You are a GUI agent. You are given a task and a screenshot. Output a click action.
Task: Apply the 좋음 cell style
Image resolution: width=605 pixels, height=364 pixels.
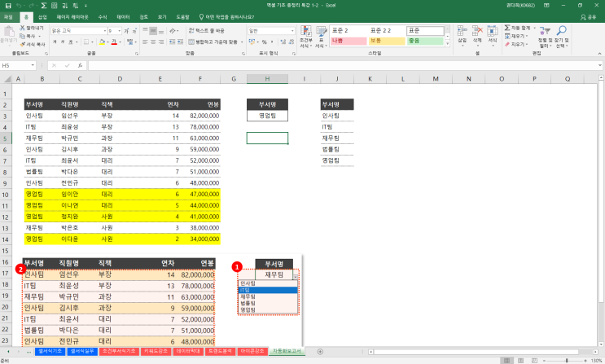tap(425, 41)
